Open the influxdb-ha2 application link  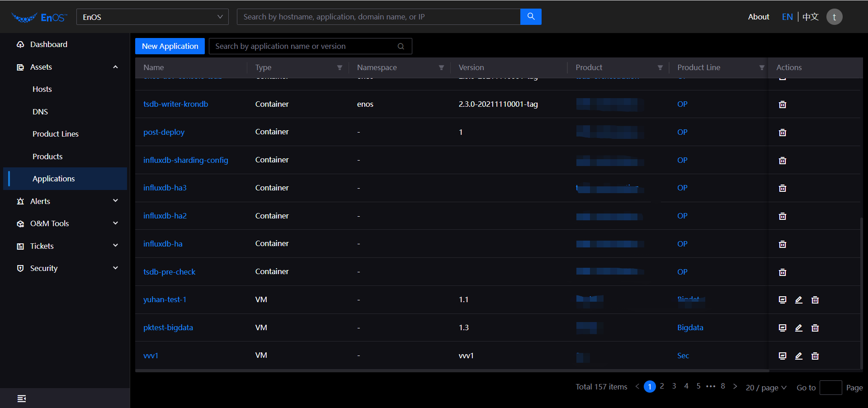[x=165, y=216]
